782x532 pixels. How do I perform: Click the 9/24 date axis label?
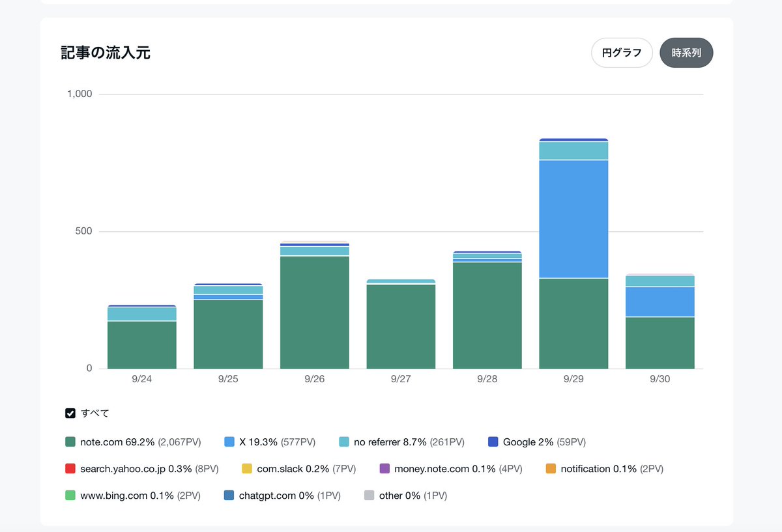pos(142,380)
